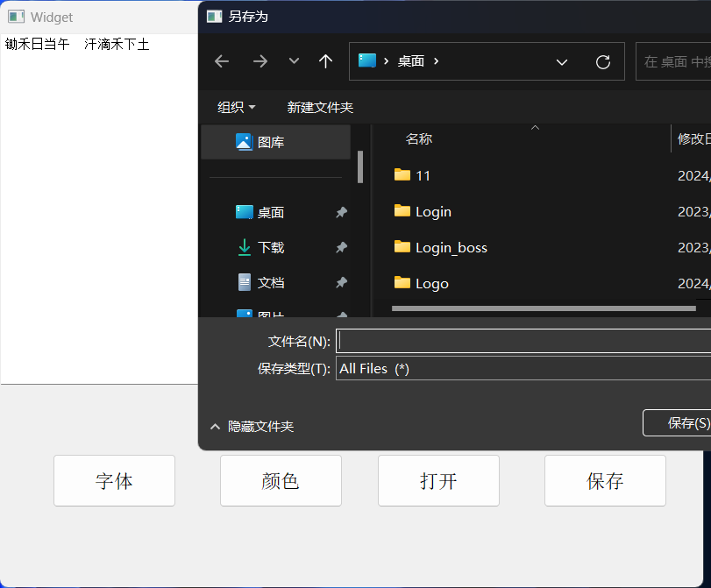711x588 pixels.
Task: Select the Login_boss folder
Action: [451, 247]
